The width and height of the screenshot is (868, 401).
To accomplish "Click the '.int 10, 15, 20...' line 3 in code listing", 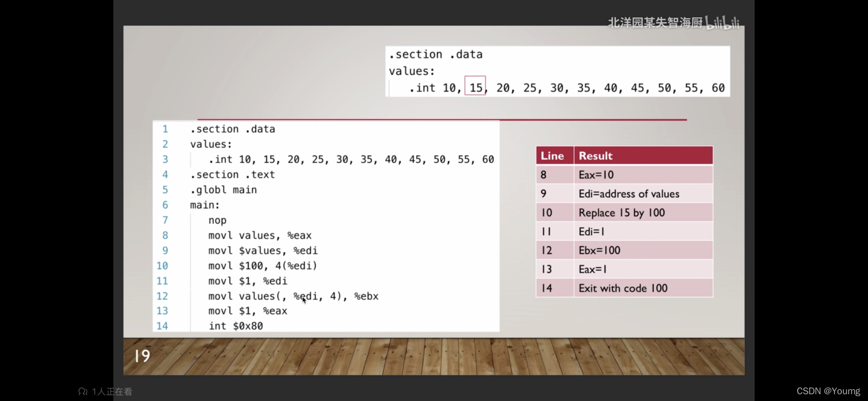I will [351, 159].
